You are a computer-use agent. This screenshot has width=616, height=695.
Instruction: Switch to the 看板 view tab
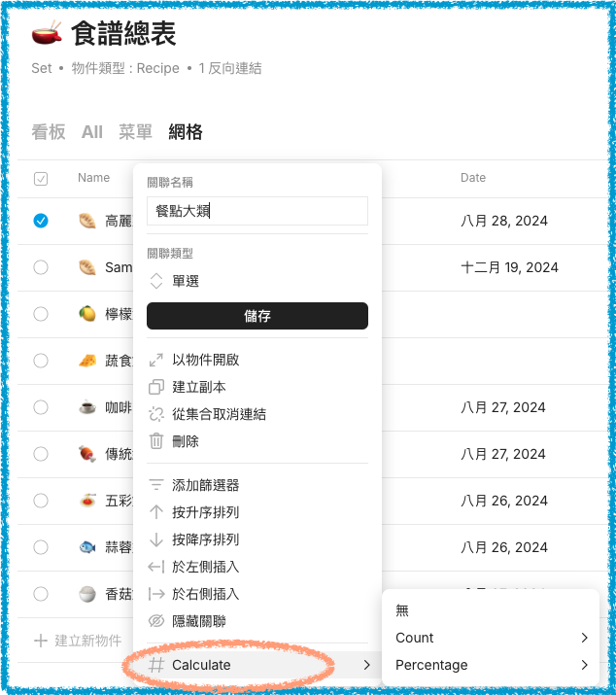[49, 132]
